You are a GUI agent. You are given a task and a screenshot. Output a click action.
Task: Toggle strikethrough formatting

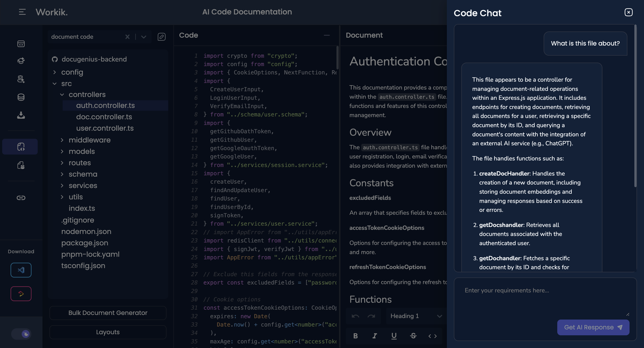point(413,336)
